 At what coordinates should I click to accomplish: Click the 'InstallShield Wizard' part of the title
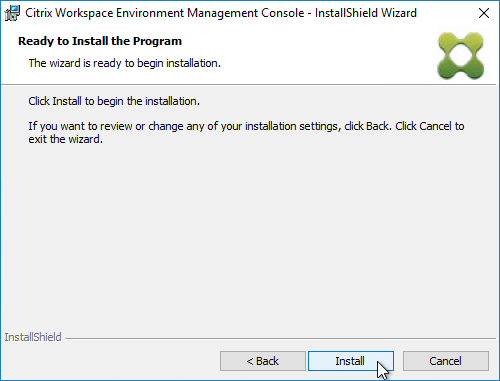(x=366, y=13)
